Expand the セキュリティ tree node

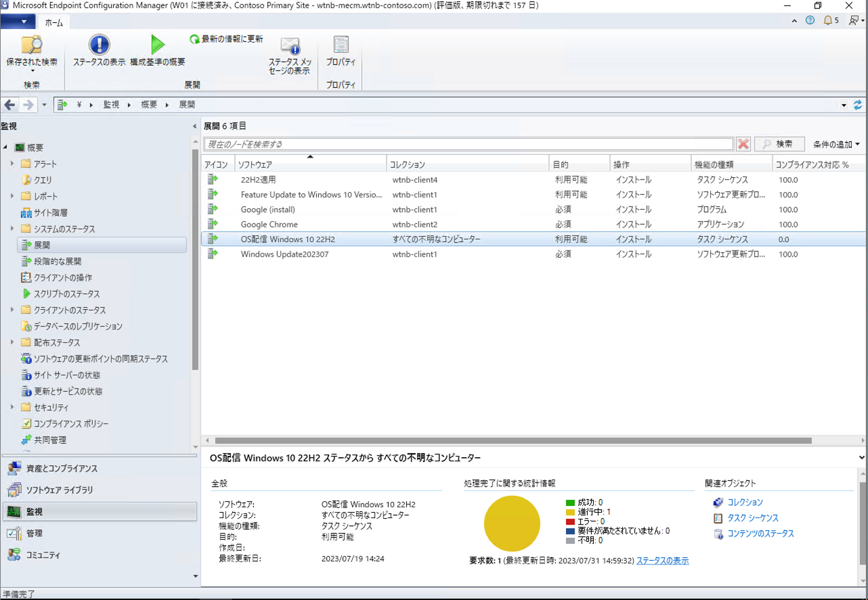(x=12, y=407)
